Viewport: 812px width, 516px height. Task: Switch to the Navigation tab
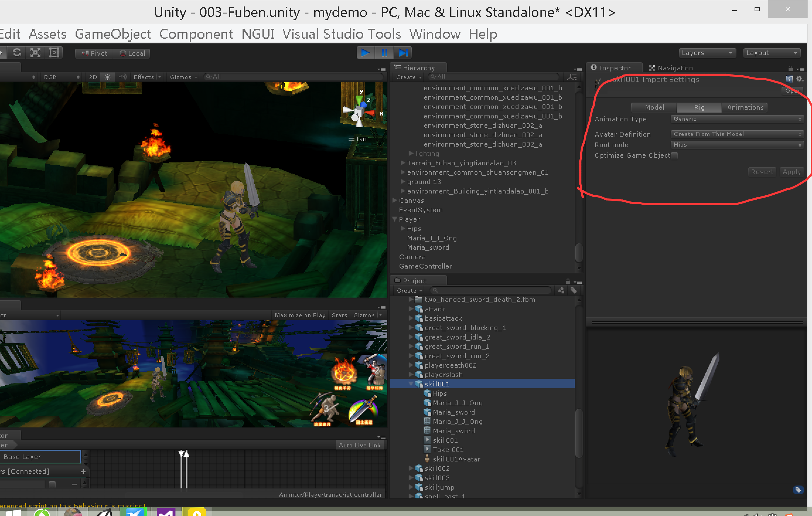coord(671,68)
